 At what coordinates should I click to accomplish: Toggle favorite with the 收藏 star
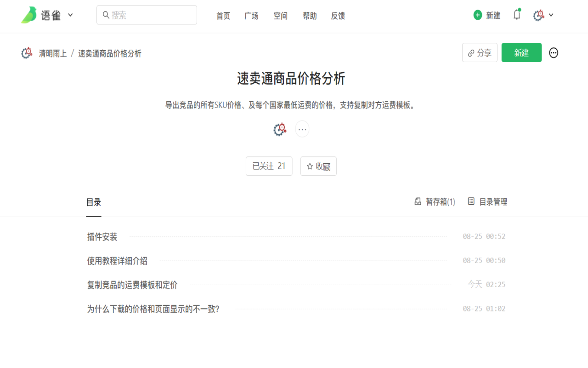point(318,166)
